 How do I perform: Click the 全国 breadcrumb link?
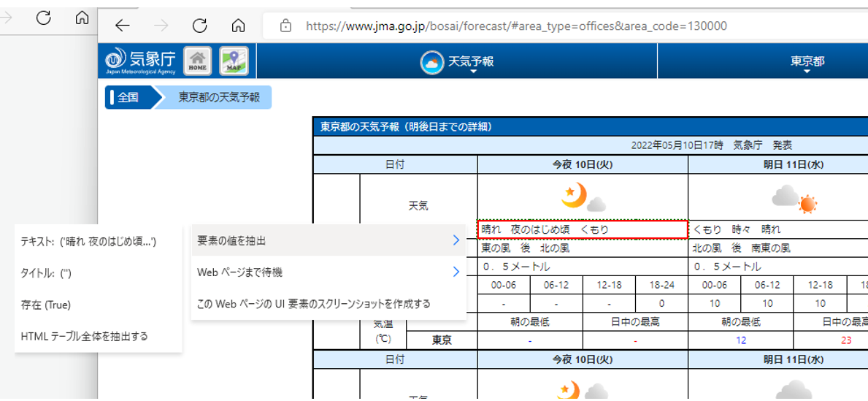[x=128, y=97]
